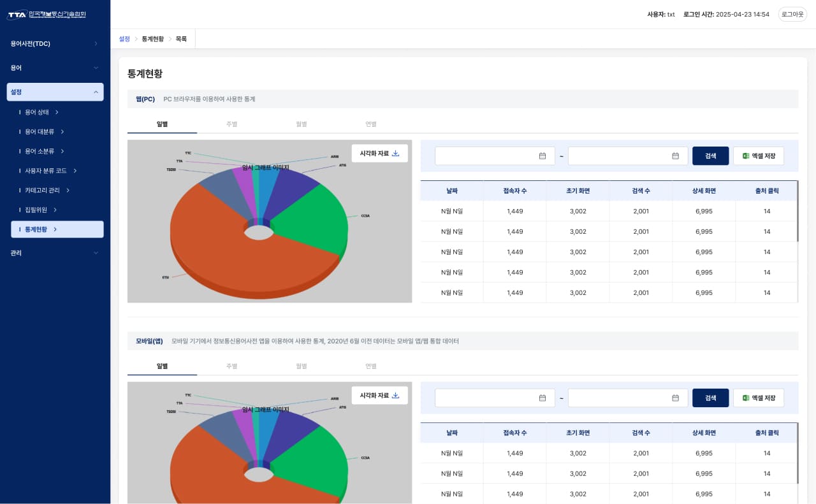Click the web table vertical scrollbar
Screen dimensions: 816x504
click(x=798, y=212)
